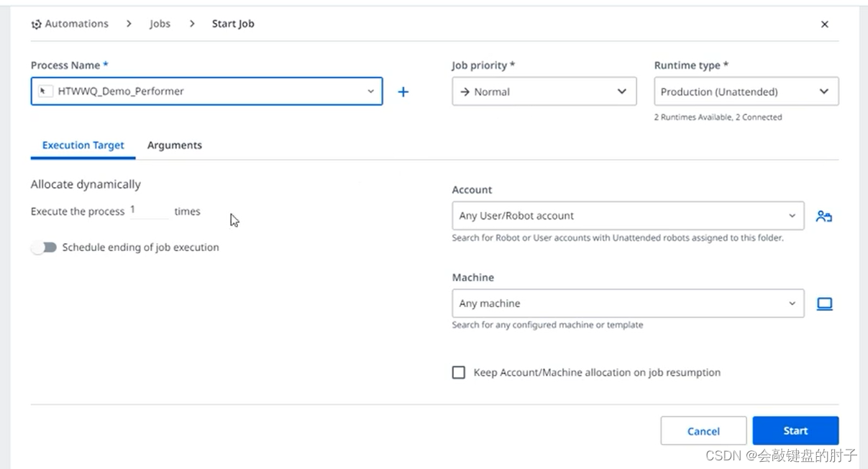Click the Start button
Viewport: 868px width, 469px height.
click(x=795, y=431)
